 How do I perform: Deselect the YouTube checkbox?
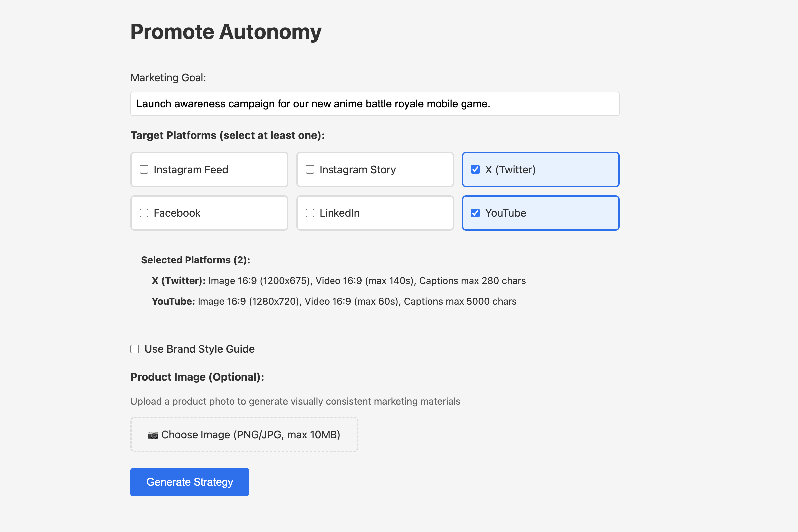click(x=475, y=213)
